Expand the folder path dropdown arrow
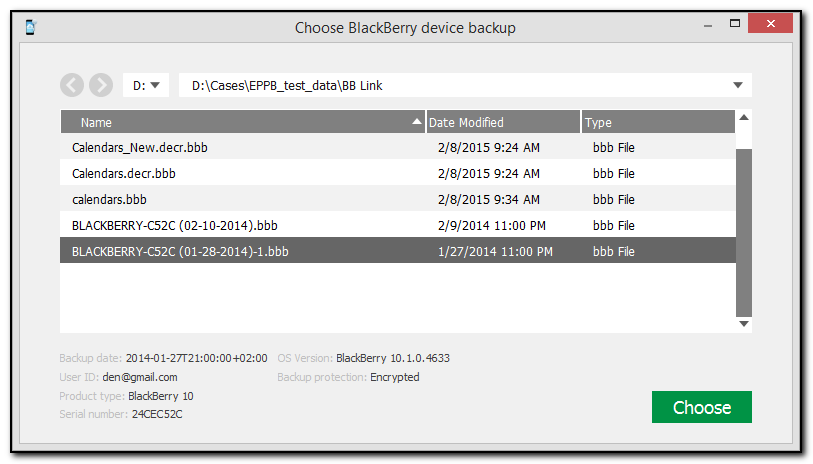This screenshot has width=813, height=464. [738, 85]
